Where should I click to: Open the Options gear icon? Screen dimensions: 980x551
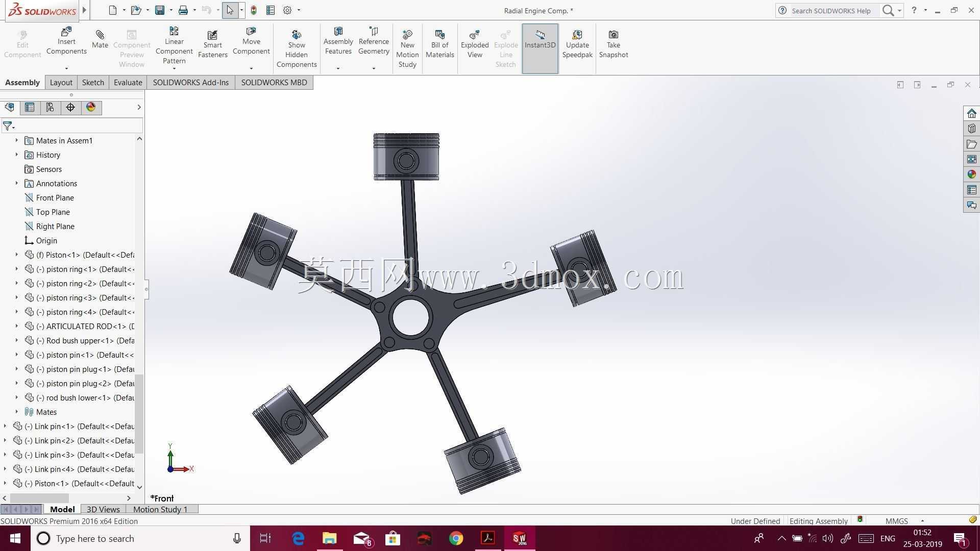coord(287,10)
